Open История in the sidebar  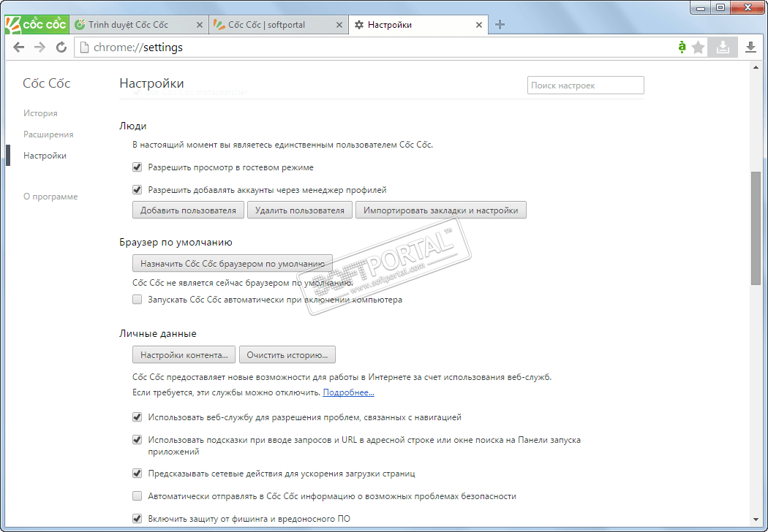40,113
